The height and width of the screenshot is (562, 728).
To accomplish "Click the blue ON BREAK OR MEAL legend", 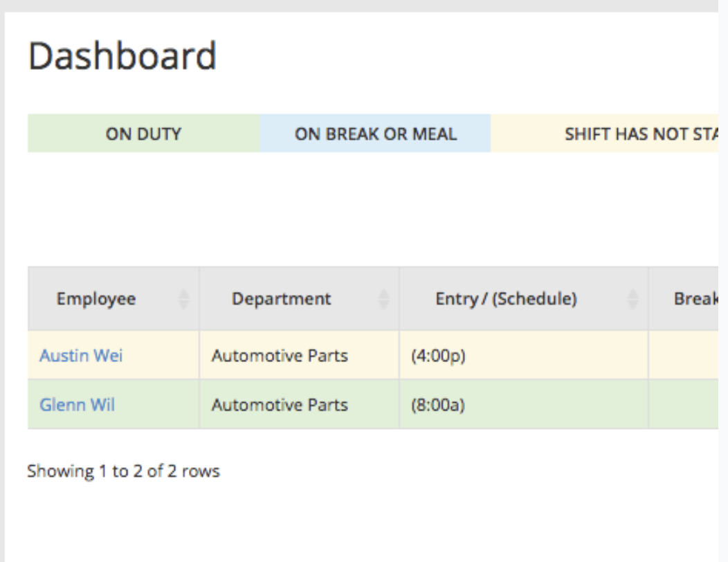I will tap(375, 134).
